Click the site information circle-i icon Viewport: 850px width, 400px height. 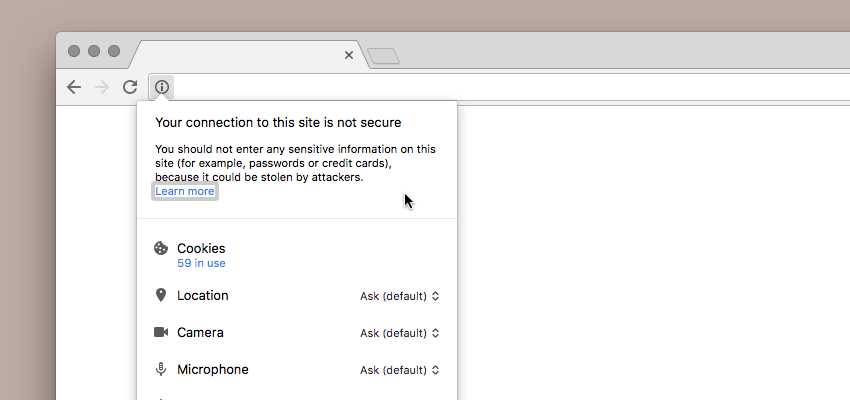point(162,87)
